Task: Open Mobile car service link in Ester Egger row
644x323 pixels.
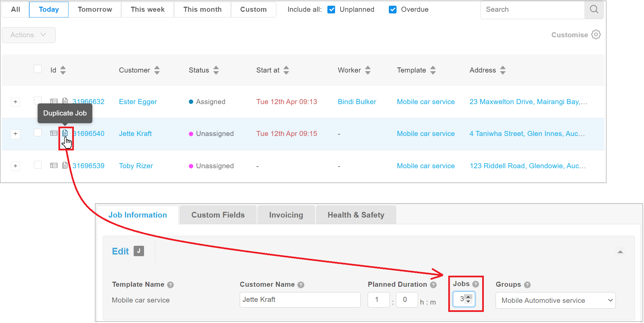Action: [x=426, y=102]
